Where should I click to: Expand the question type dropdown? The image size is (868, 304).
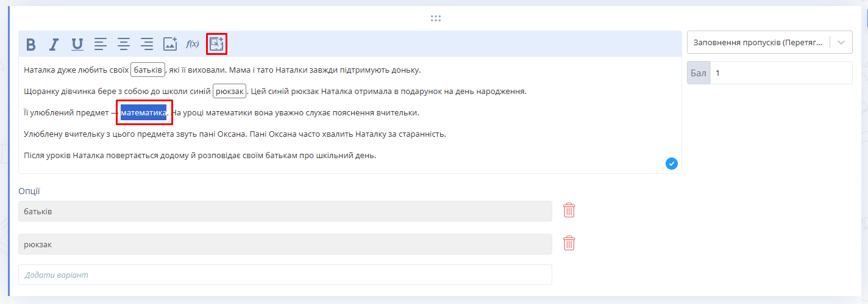coord(841,43)
